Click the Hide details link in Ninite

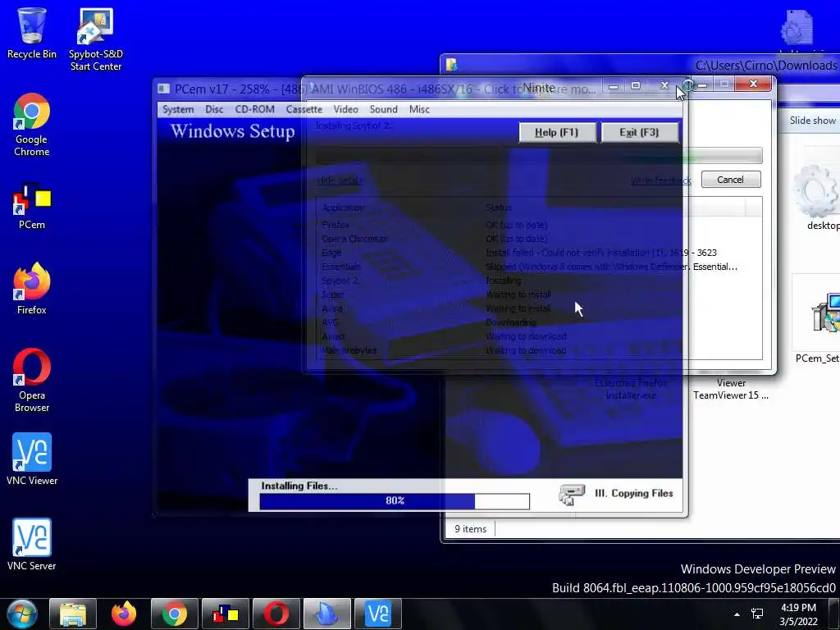click(339, 180)
